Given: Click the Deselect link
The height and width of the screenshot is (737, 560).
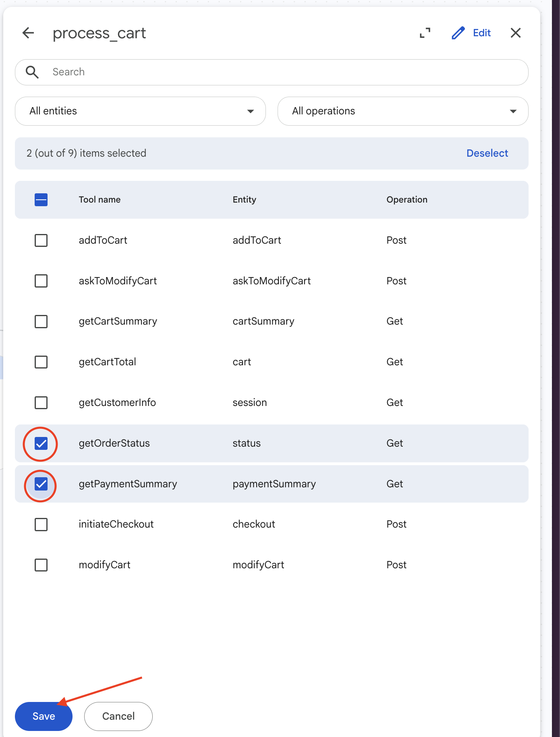Looking at the screenshot, I should point(487,153).
